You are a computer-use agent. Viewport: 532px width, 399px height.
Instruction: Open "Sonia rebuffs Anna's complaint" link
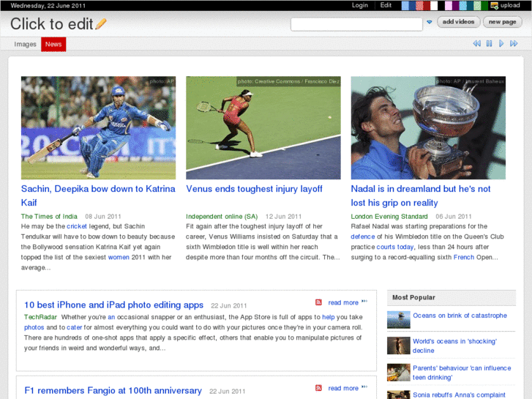[459, 395]
